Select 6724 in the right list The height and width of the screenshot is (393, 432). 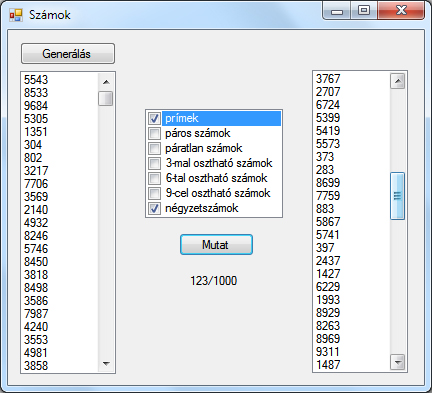pyautogui.click(x=352, y=105)
